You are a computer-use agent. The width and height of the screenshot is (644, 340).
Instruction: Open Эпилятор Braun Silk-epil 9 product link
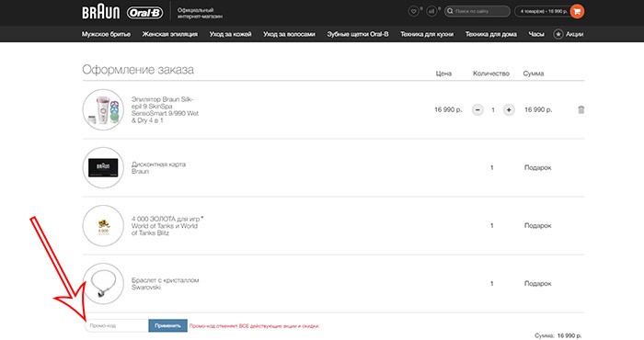tap(165, 110)
